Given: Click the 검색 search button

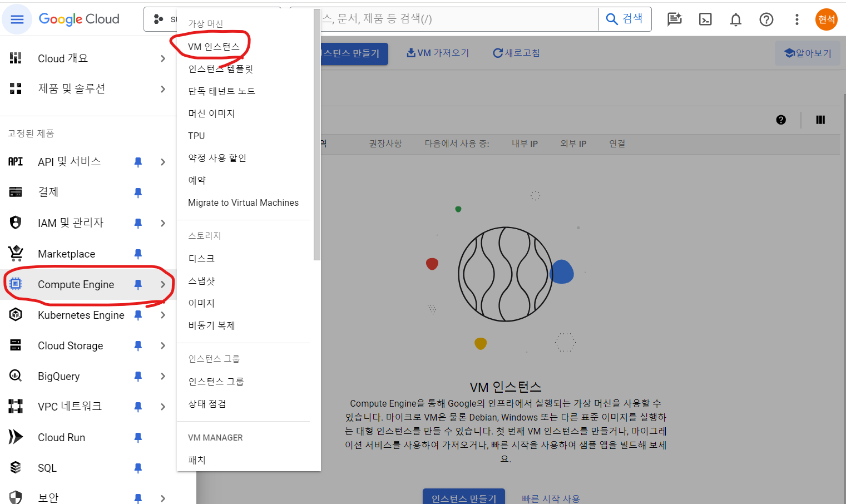Looking at the screenshot, I should [x=625, y=19].
